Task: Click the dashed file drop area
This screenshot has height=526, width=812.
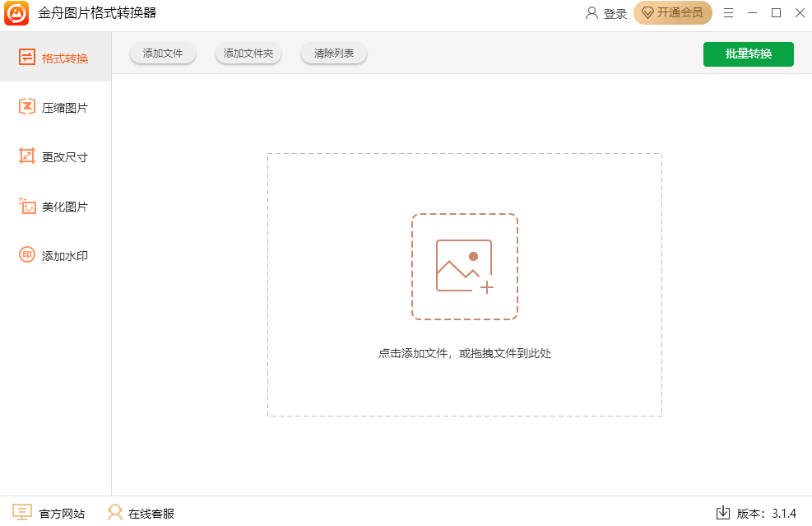Action: pyautogui.click(x=464, y=379)
